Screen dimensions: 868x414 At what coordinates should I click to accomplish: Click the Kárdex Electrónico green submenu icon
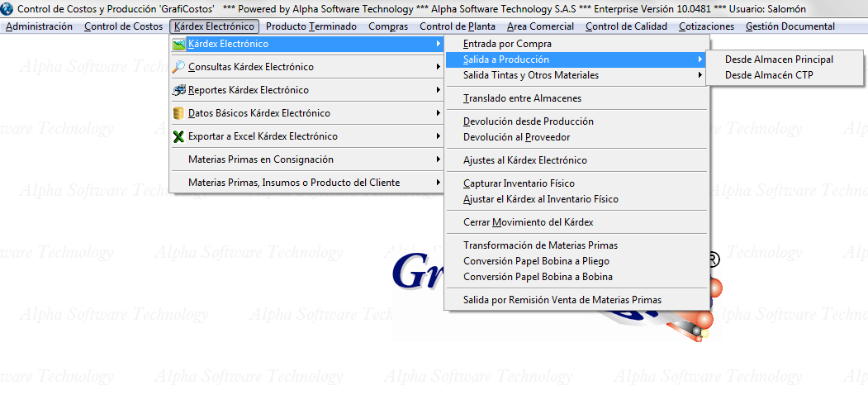[178, 44]
